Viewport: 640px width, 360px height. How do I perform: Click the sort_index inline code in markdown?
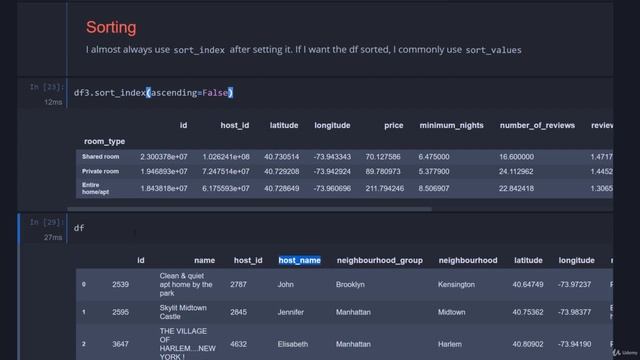(199, 50)
